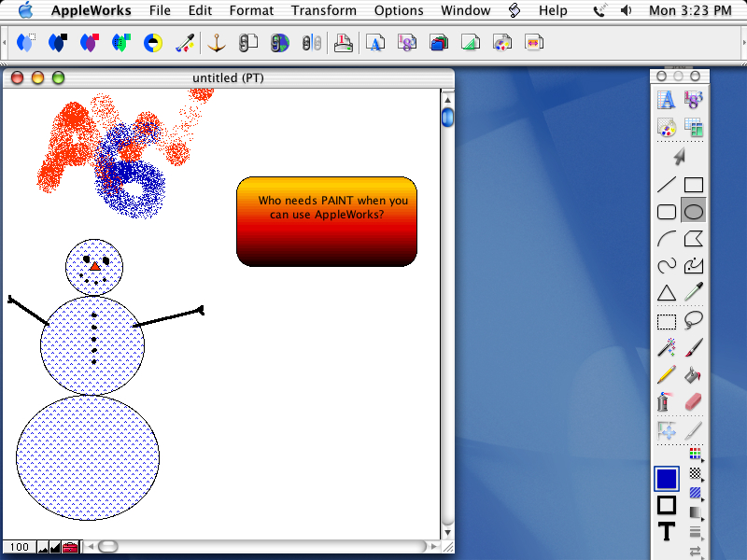The height and width of the screenshot is (560, 747).
Task: Select the Line tool
Action: click(x=667, y=185)
